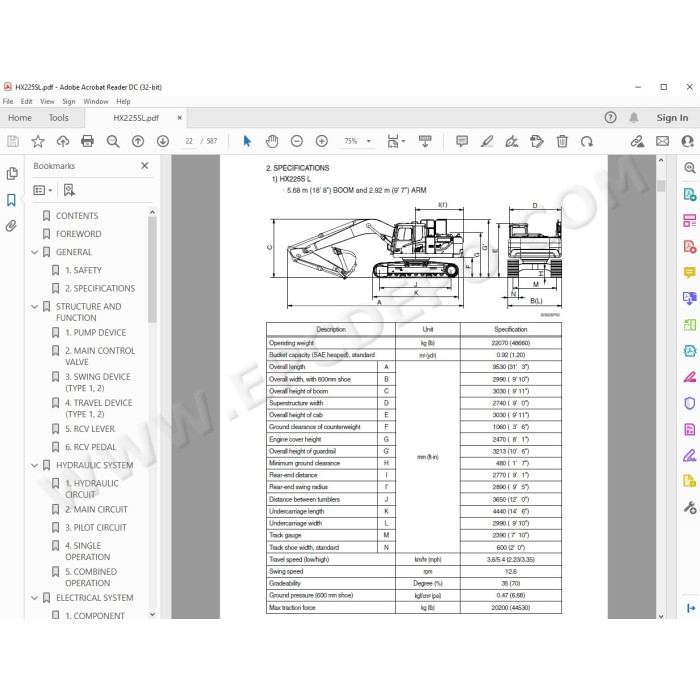
Task: Open the help question mark icon
Action: coord(610,117)
